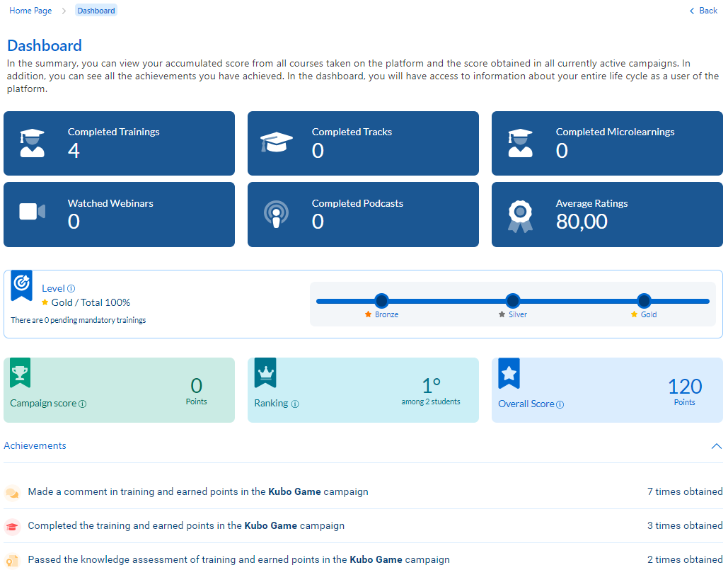Click the info icon beside Overall Score
The height and width of the screenshot is (570, 728).
(560, 405)
